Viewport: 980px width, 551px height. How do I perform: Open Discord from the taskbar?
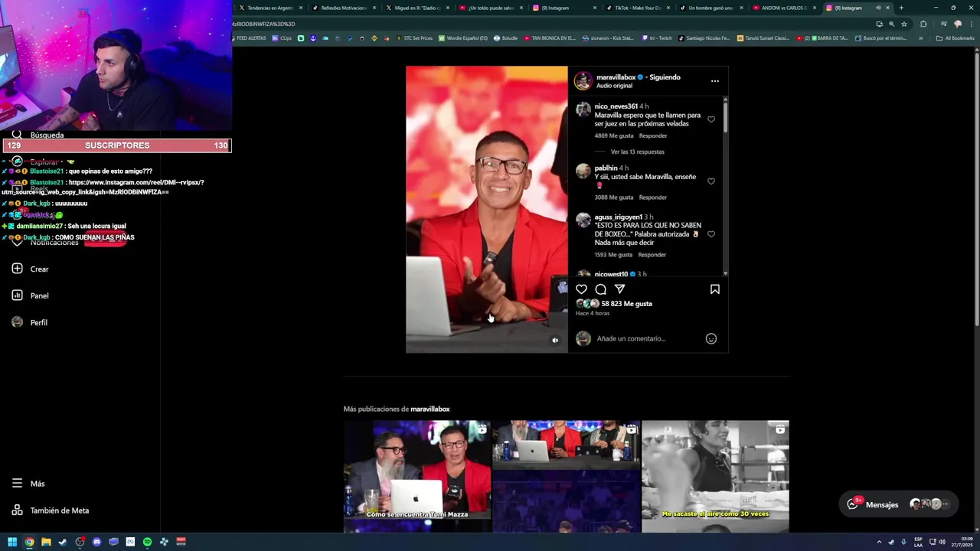pos(96,542)
